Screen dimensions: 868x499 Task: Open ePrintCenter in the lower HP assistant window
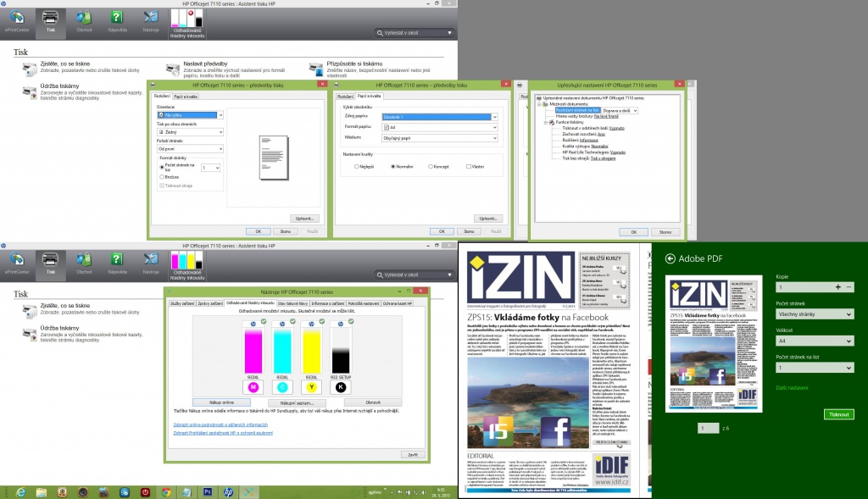tap(17, 263)
